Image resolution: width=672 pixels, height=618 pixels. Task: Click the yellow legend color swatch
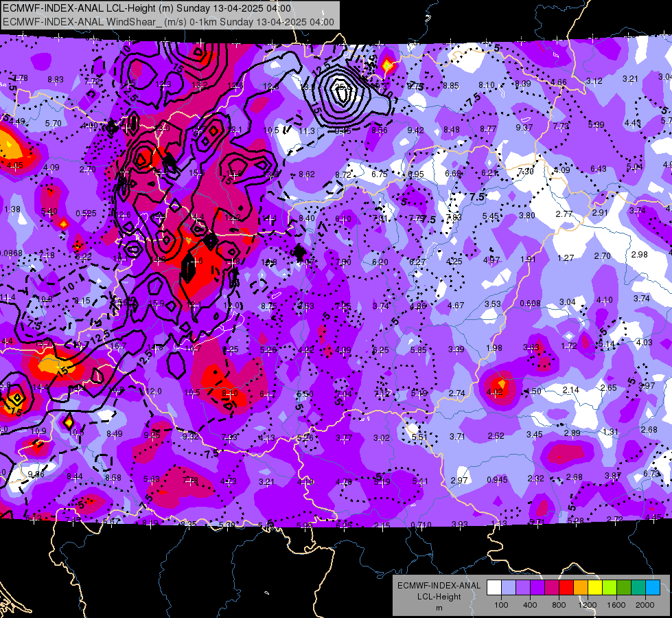(x=595, y=588)
